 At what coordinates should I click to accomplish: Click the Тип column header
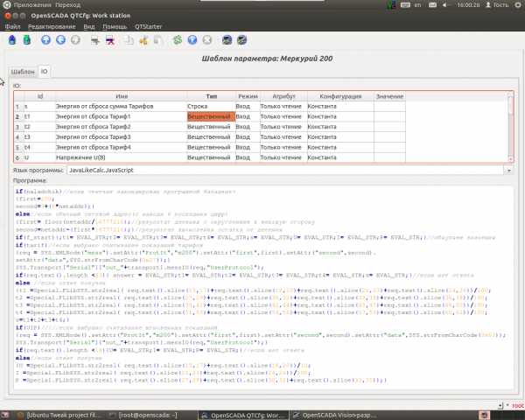pos(211,95)
